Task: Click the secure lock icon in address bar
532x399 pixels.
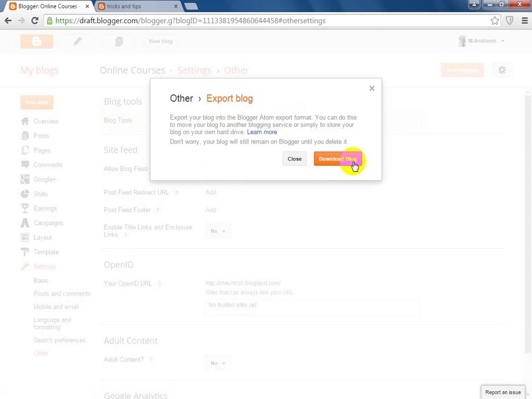Action: [x=50, y=21]
